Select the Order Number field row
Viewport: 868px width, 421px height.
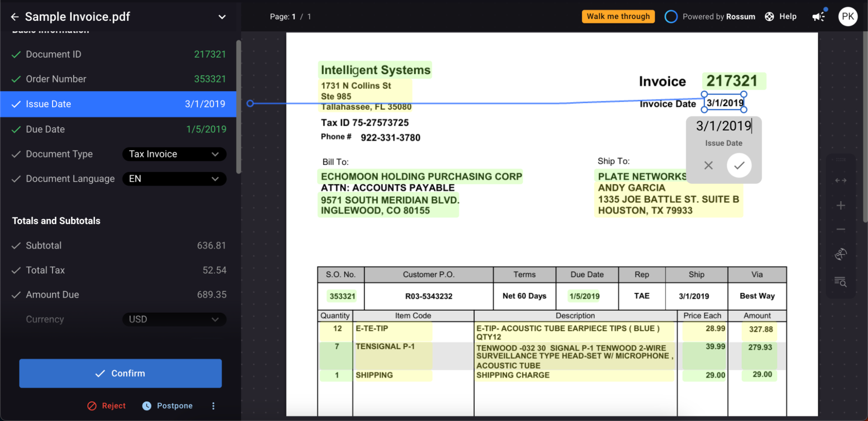pyautogui.click(x=118, y=79)
